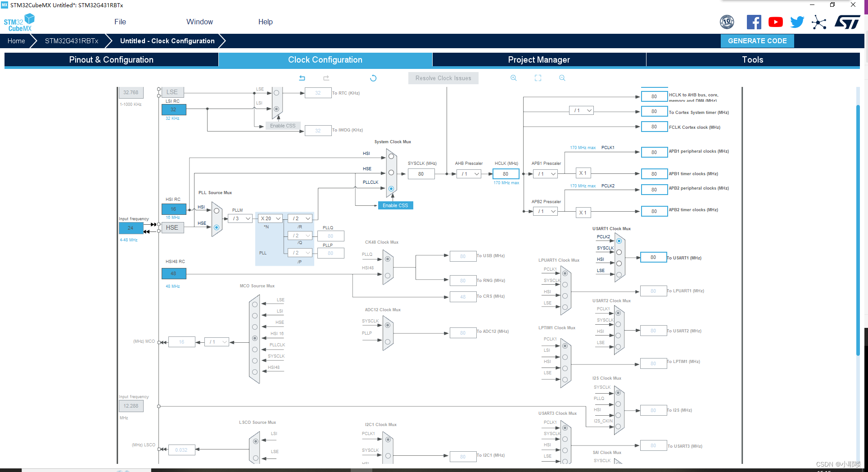Click the ST community network icon
This screenshot has width=868, height=472.
pyautogui.click(x=819, y=22)
